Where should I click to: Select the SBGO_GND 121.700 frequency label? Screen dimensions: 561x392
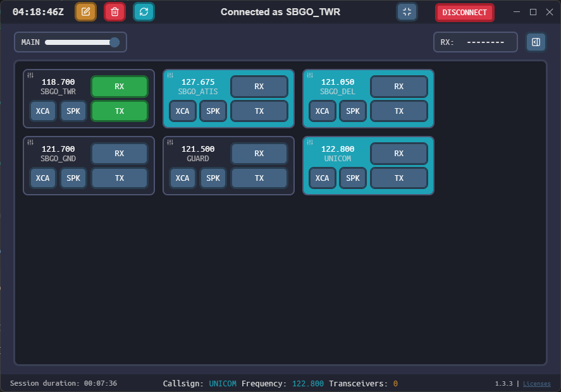[58, 154]
